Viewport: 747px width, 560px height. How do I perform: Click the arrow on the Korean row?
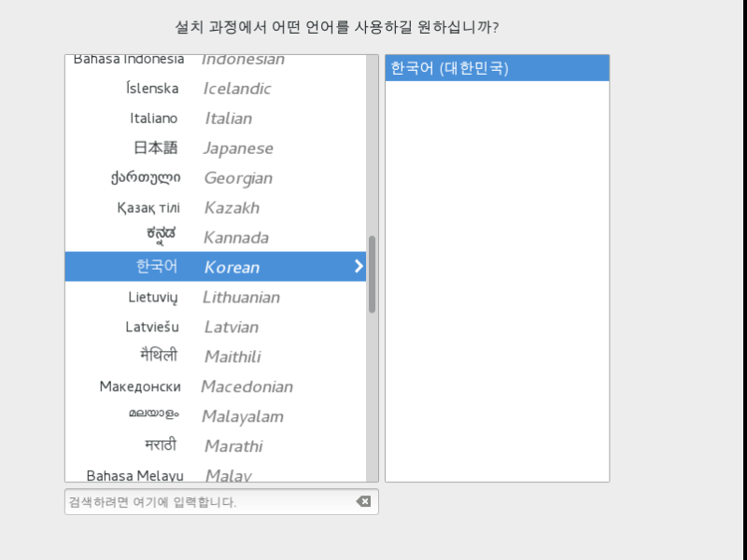pos(359,266)
